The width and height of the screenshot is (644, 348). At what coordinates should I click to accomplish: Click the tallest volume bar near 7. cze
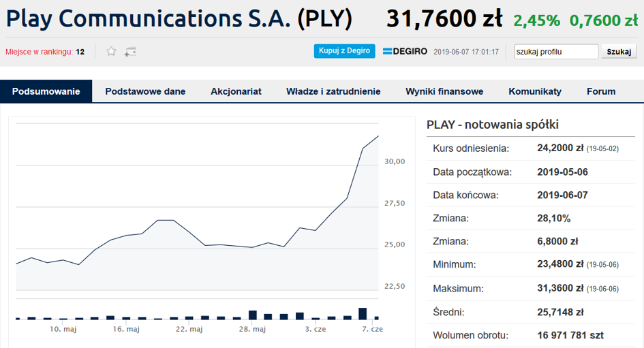point(363,313)
